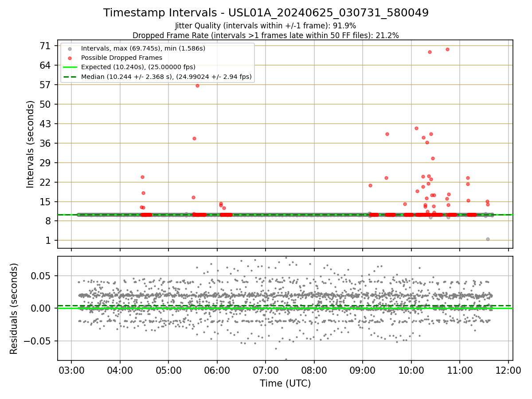Click the '05:00' time tick label
This screenshot has height=399, width=532.
pyautogui.click(x=168, y=371)
